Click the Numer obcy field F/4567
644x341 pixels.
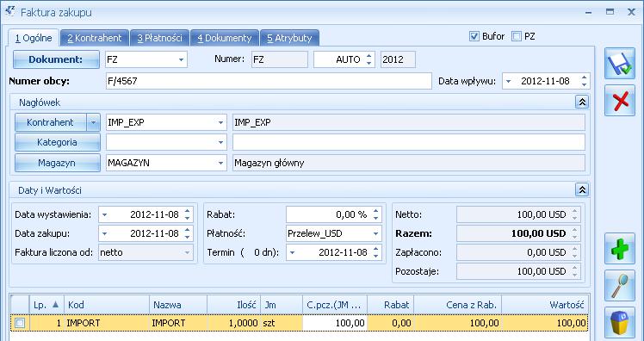point(269,81)
